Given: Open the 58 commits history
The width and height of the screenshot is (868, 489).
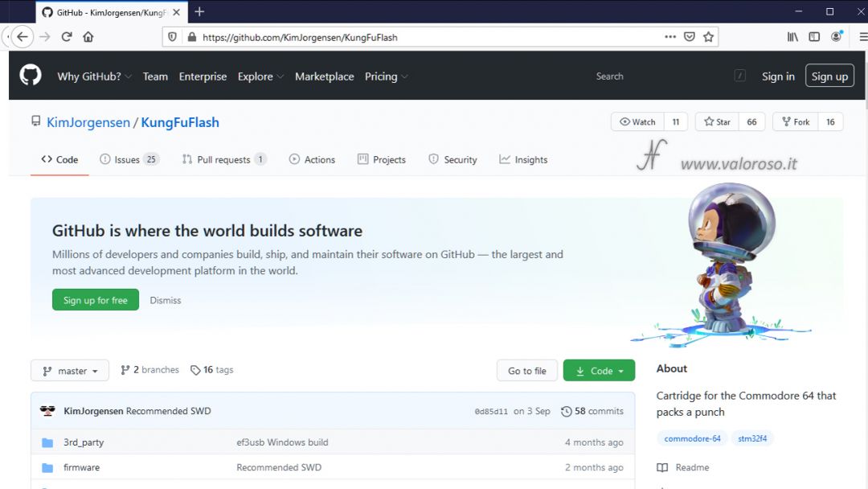Looking at the screenshot, I should [x=592, y=411].
